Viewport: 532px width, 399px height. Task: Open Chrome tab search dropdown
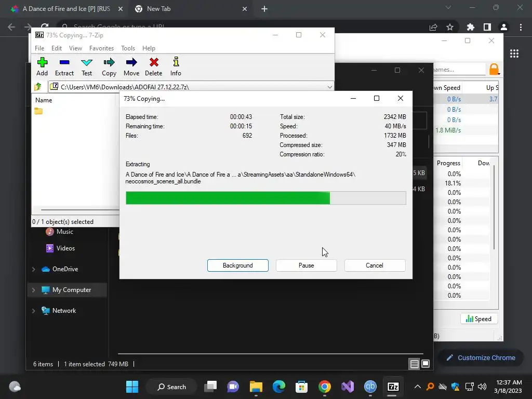coord(448,7)
